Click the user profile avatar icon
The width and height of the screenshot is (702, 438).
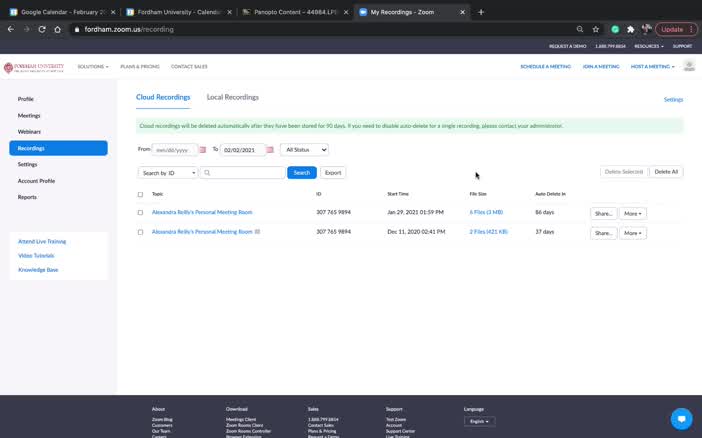tap(689, 67)
